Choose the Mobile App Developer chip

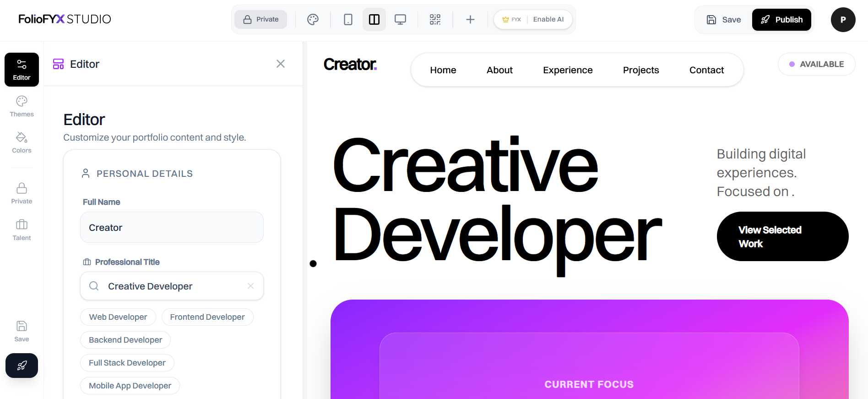(x=130, y=386)
